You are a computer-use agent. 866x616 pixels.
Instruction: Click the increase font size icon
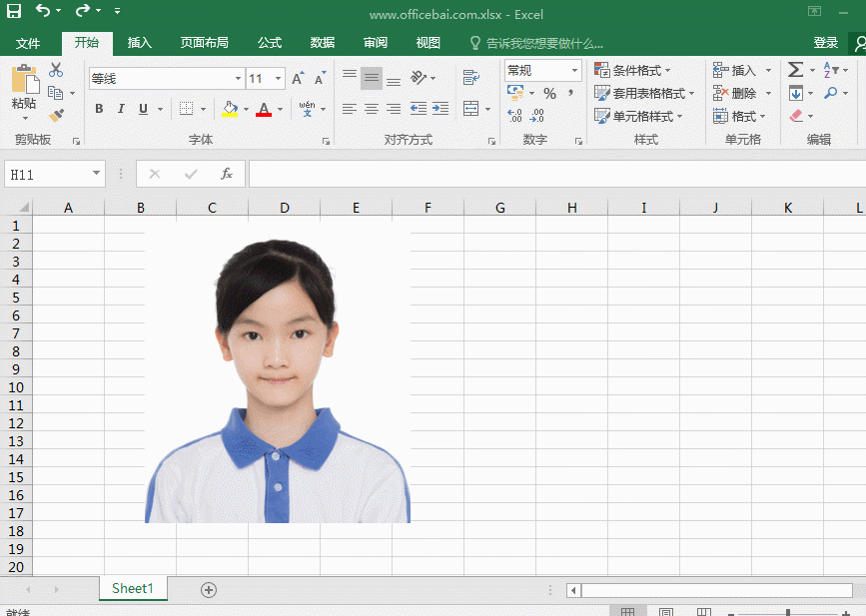pos(298,78)
